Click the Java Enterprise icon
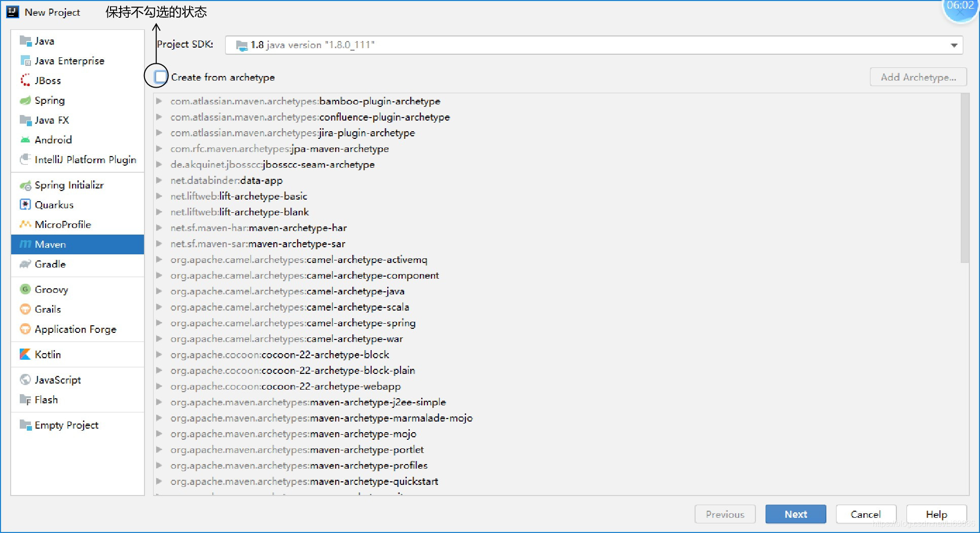 pos(25,61)
